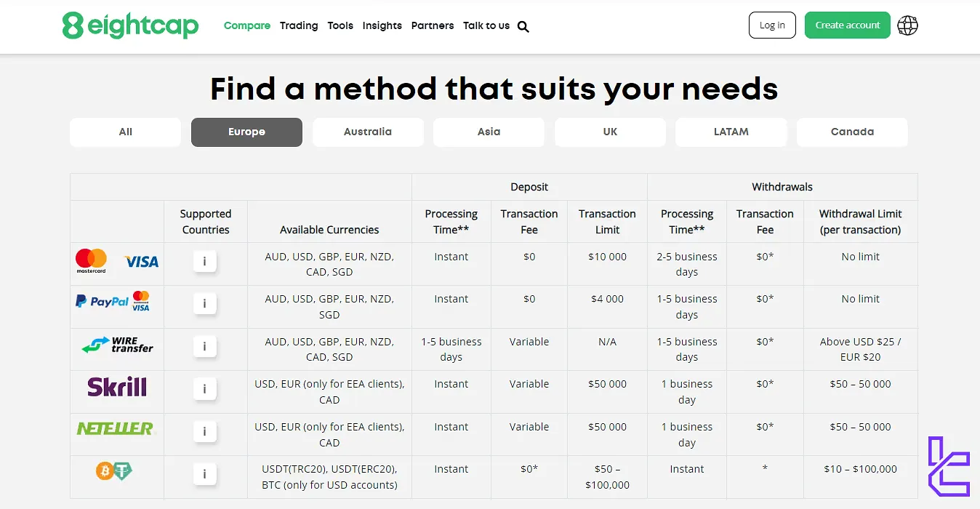
Task: Show supported countries info for Wire transfer
Action: [205, 347]
